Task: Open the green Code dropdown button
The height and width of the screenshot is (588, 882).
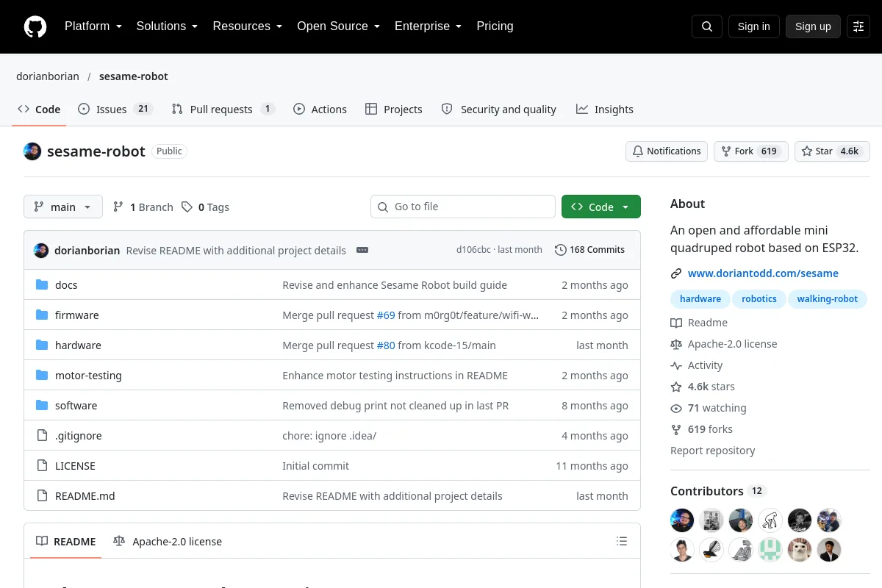Action: pyautogui.click(x=601, y=207)
